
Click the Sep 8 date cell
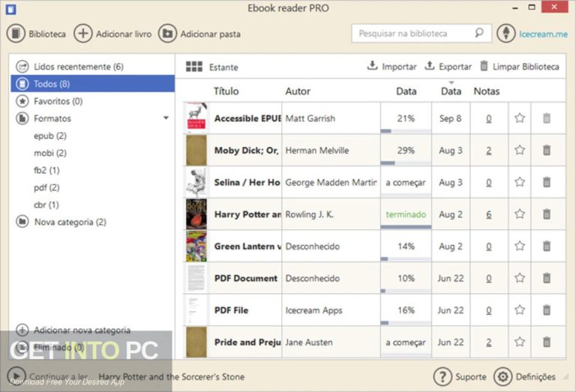pyautogui.click(x=451, y=118)
